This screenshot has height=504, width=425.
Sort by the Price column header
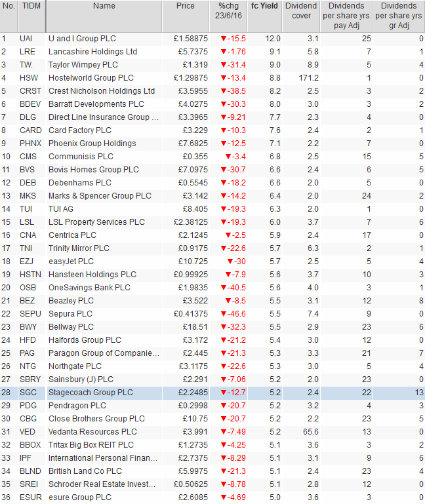[x=186, y=16]
